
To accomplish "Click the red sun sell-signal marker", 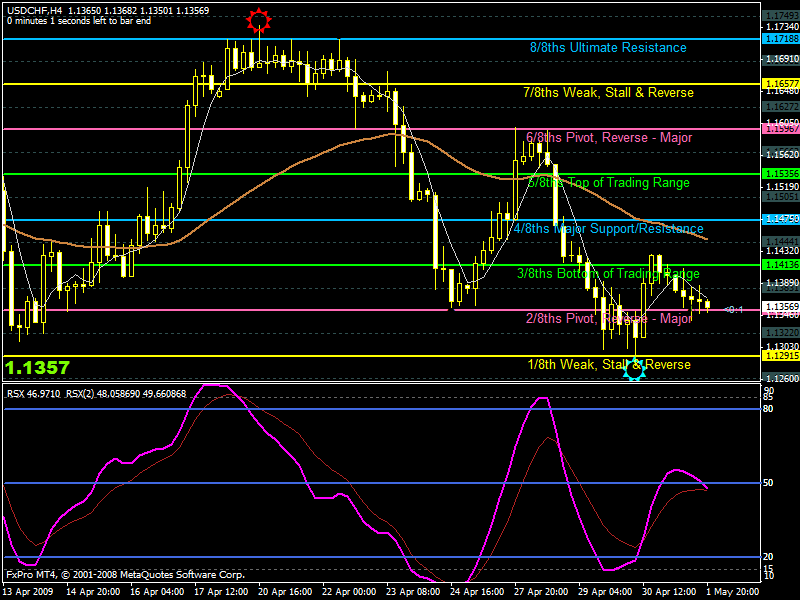I will [259, 20].
